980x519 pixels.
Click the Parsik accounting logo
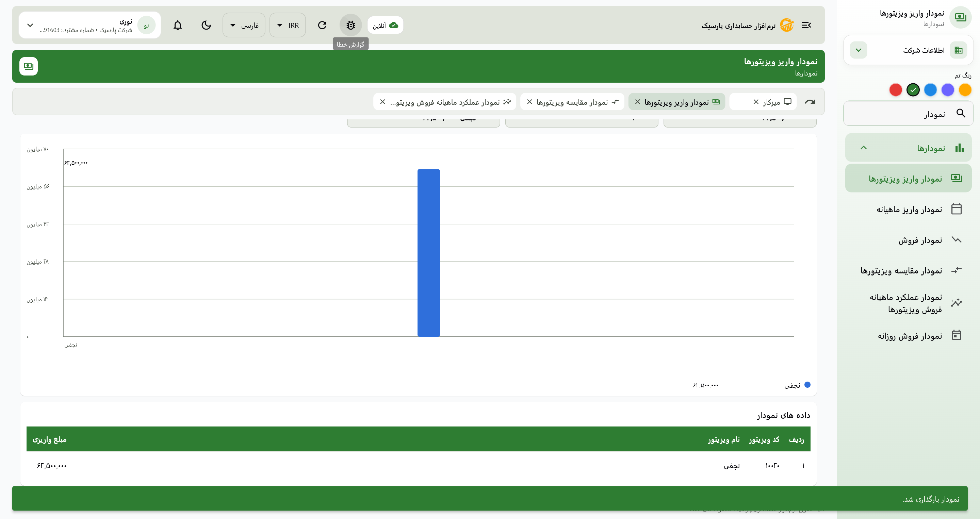786,25
